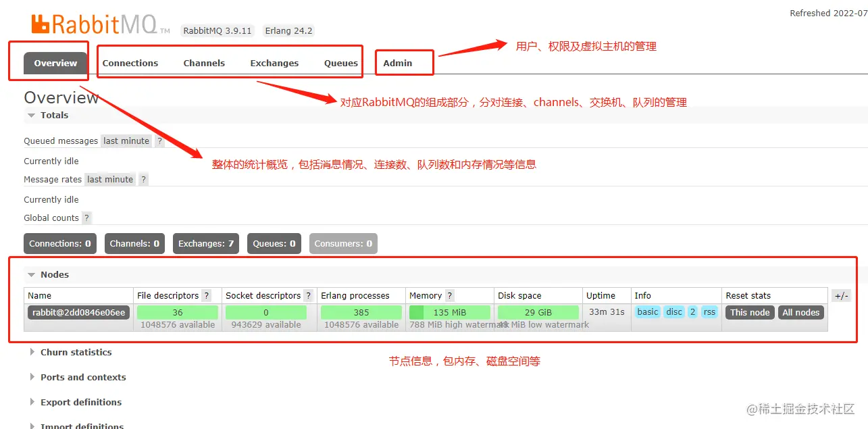
Task: Click the RabbitMQ logo
Action: pos(100,25)
